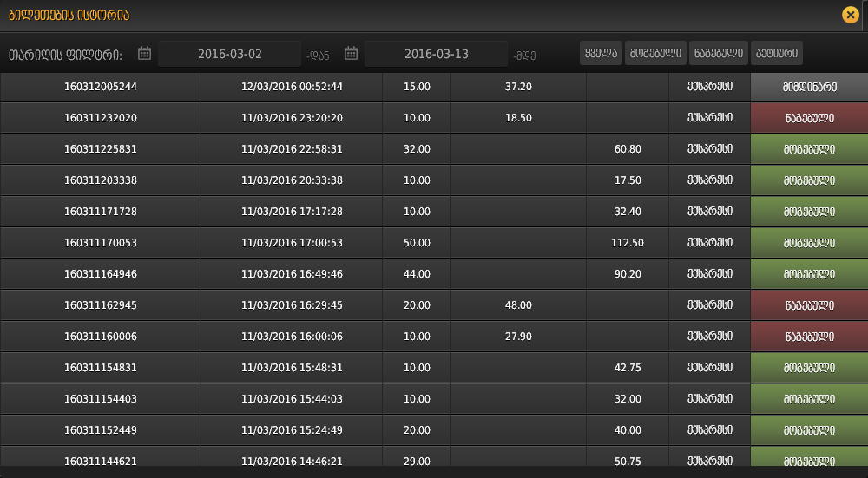
Task: Select the მოგებული filter tab
Action: [656, 53]
